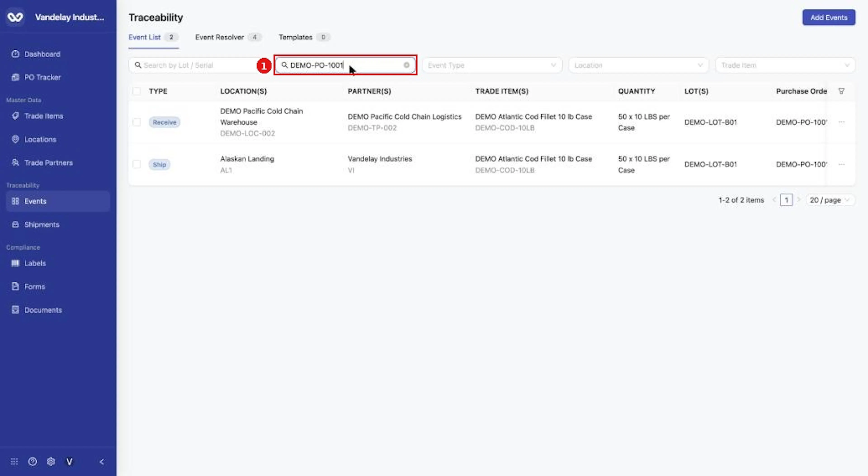
Task: Open the help question mark icon
Action: click(32, 462)
